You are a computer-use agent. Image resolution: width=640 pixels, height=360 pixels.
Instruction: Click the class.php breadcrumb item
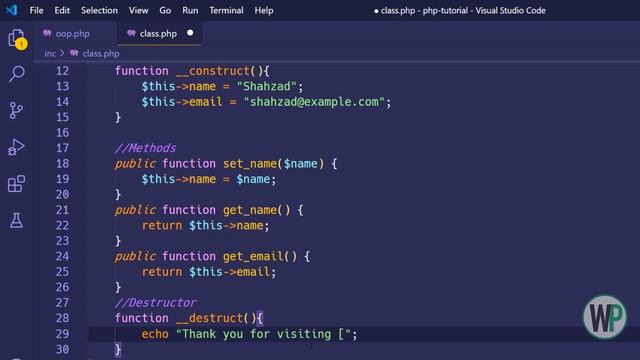coord(101,53)
